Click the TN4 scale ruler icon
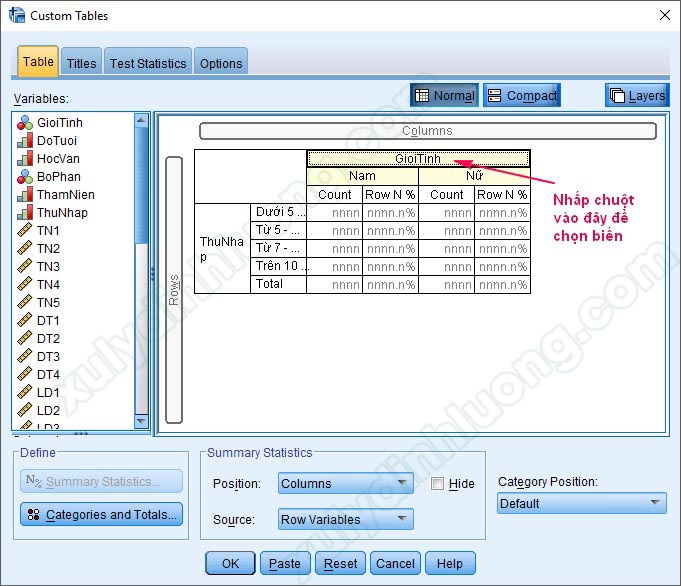 point(25,284)
